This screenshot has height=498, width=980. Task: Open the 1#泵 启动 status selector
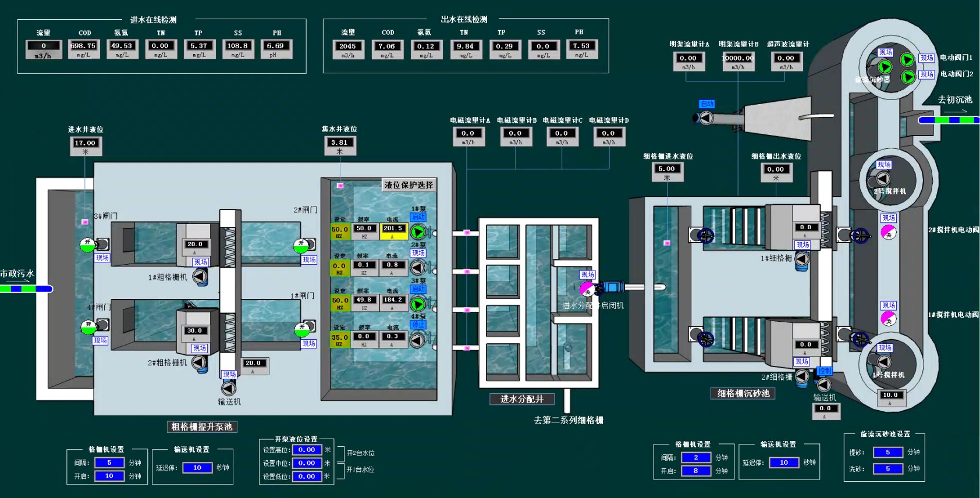(x=418, y=217)
